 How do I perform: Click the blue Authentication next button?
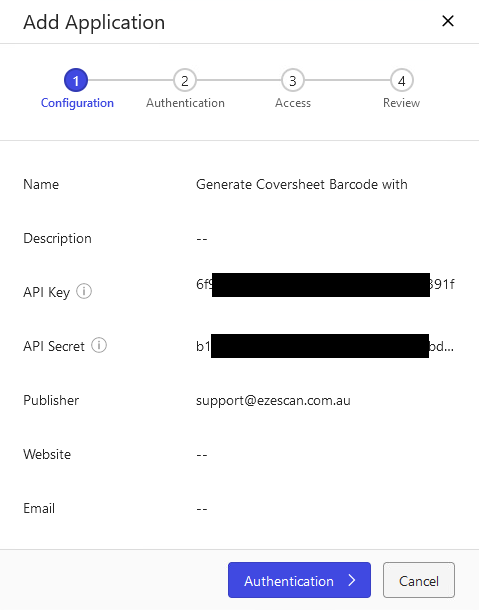click(x=299, y=580)
